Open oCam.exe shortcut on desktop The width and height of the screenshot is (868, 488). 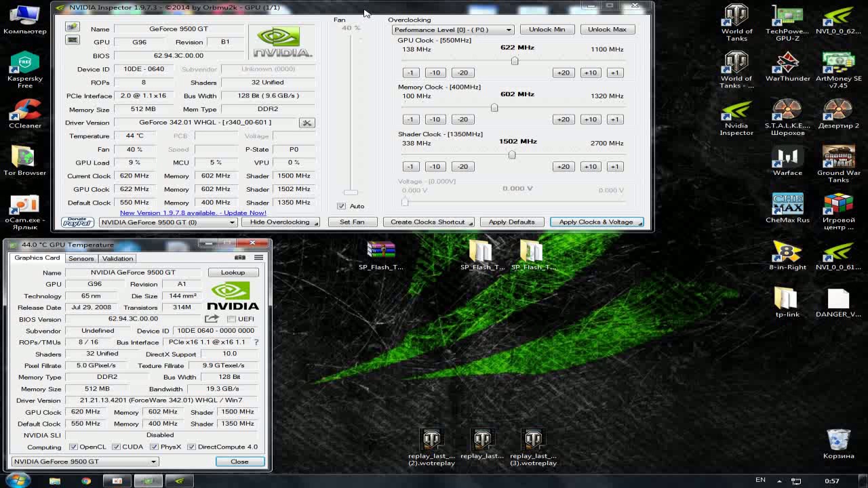point(25,211)
